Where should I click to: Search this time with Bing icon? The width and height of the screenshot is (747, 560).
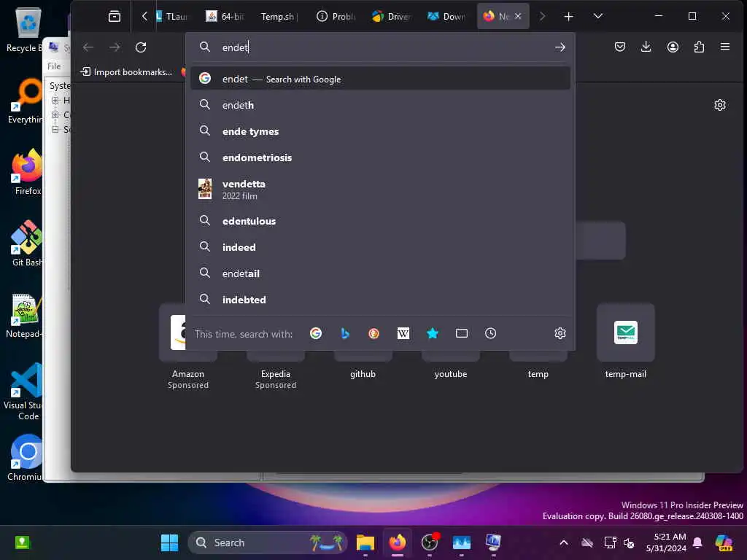pos(345,333)
